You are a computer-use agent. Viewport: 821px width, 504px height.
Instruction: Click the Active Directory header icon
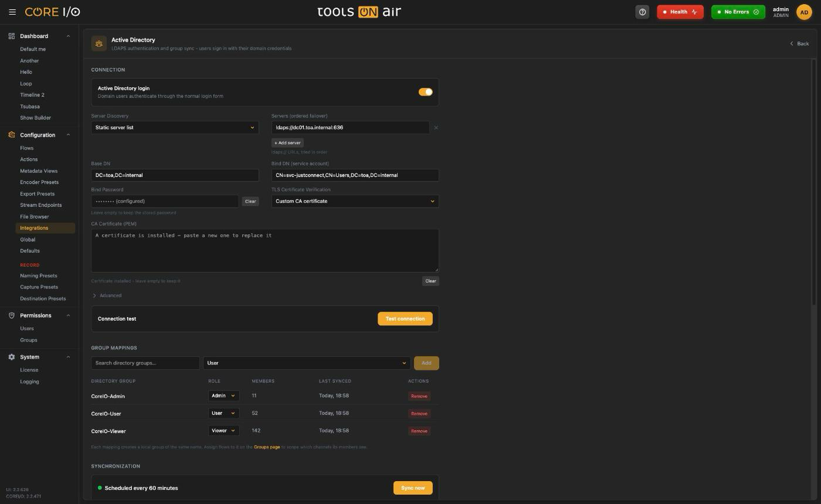[99, 43]
